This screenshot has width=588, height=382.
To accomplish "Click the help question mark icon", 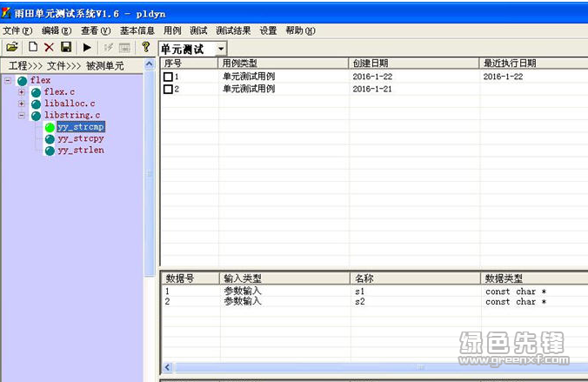I will click(146, 47).
